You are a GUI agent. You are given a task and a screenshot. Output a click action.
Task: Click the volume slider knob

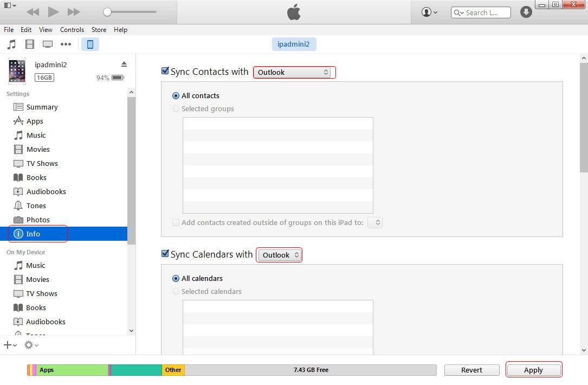(107, 12)
